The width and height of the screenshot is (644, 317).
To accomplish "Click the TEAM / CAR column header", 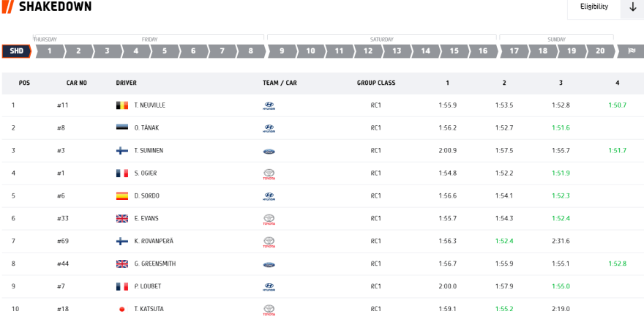I will (x=280, y=83).
